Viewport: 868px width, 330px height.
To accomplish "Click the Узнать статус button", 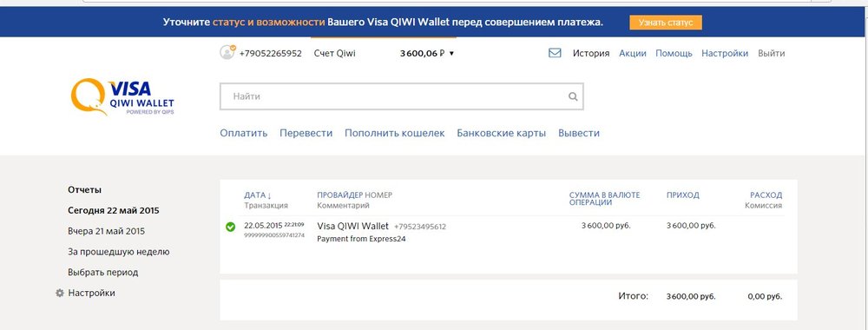I will pyautogui.click(x=666, y=23).
